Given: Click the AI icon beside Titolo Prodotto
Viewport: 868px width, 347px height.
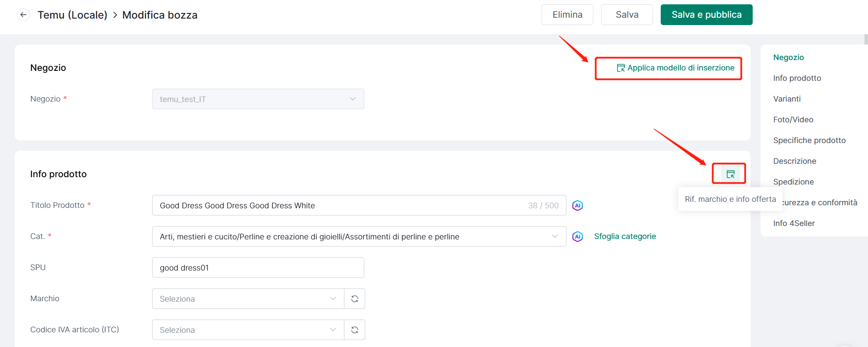Looking at the screenshot, I should point(577,206).
